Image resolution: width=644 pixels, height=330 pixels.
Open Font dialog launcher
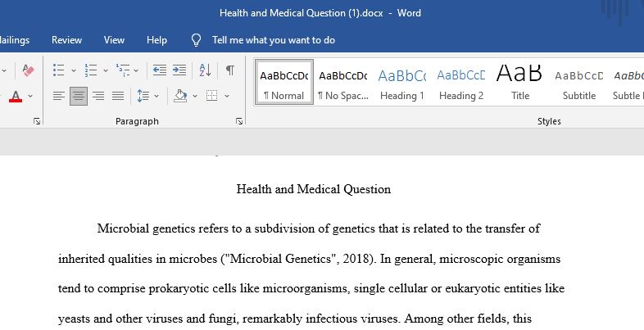pyautogui.click(x=37, y=121)
